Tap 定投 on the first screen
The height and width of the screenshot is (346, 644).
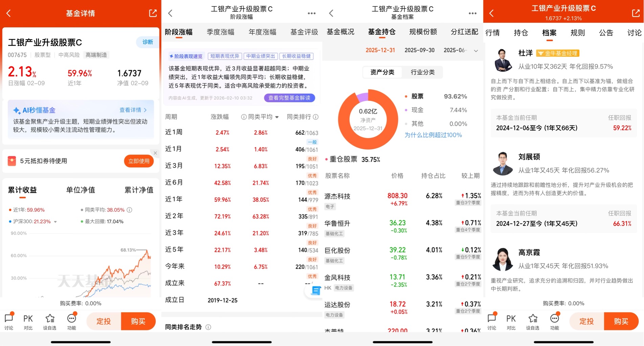[104, 321]
